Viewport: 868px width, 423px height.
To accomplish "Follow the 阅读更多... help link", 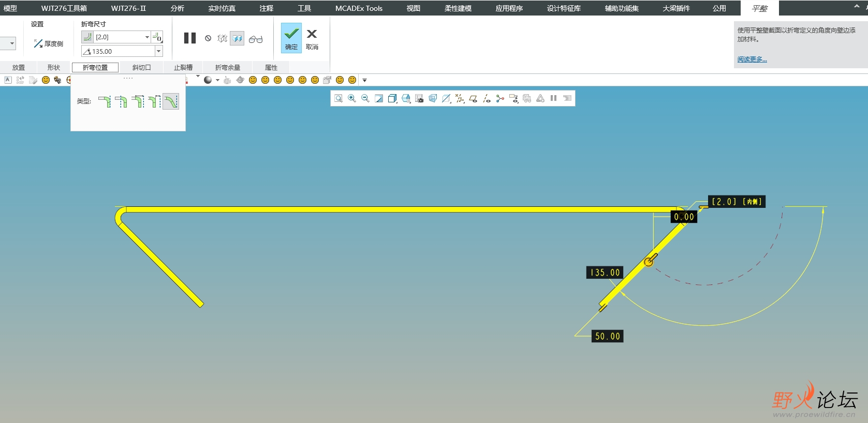I will (752, 59).
